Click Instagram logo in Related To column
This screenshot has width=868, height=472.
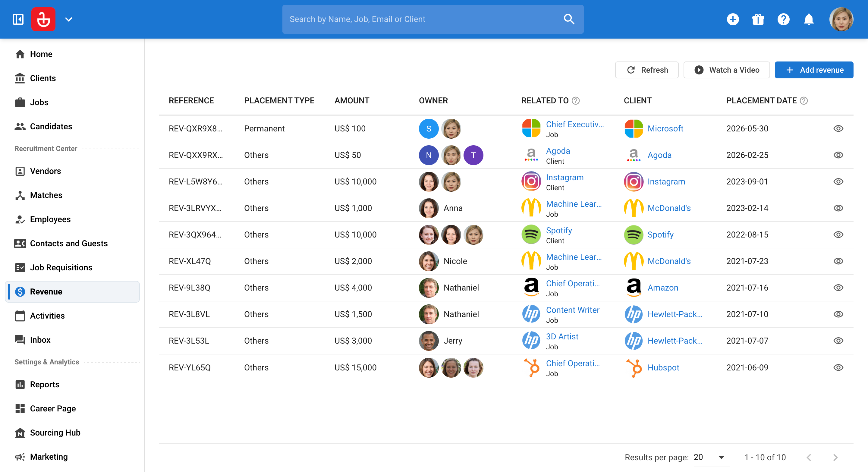[531, 181]
